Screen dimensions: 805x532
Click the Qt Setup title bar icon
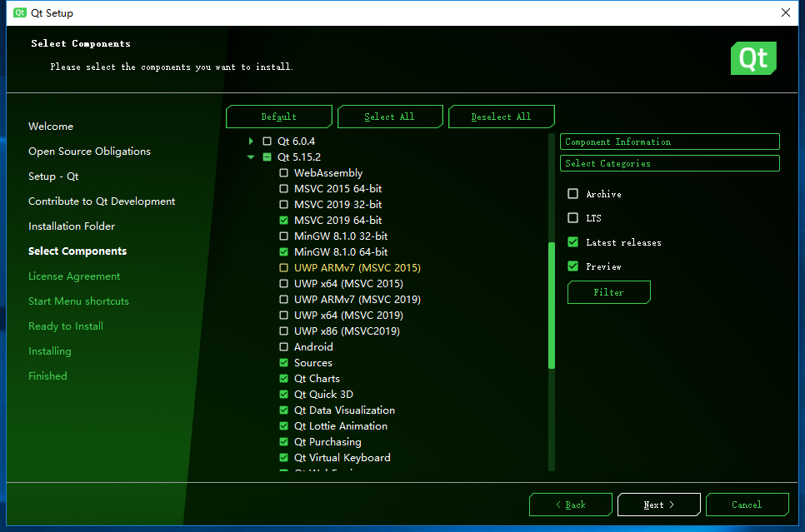(x=20, y=12)
